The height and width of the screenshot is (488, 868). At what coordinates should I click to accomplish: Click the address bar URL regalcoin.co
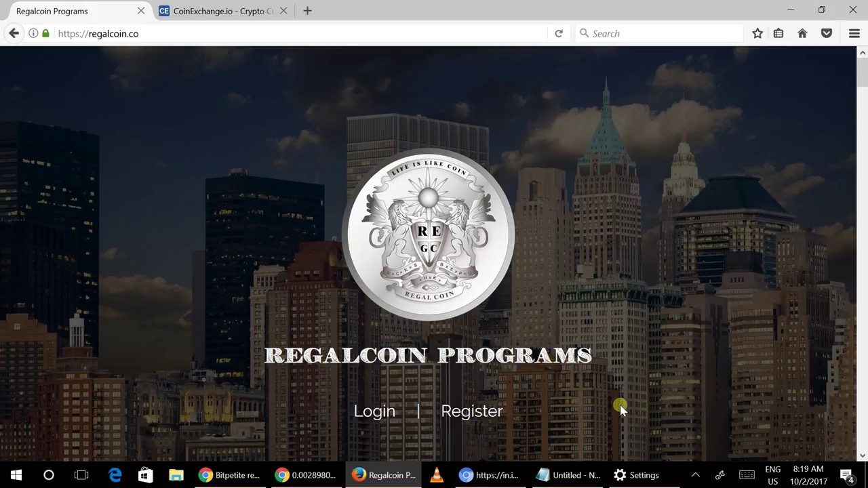coord(98,33)
